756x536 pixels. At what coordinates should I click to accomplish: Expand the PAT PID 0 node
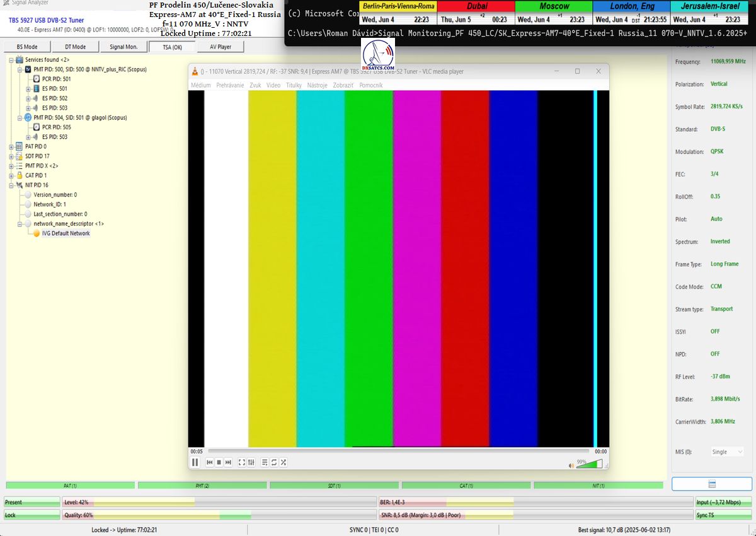pos(11,146)
